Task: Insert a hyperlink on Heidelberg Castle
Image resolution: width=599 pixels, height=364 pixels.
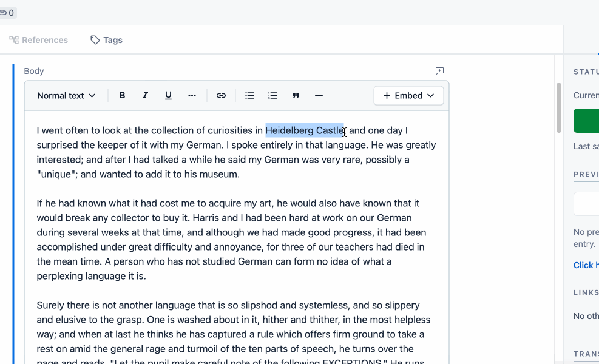Action: pos(221,95)
